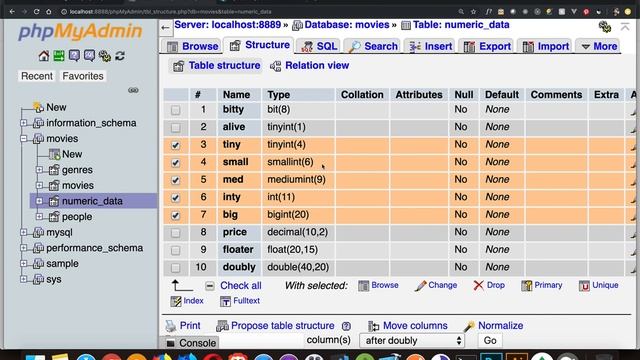Select Recent in navigation panel

tap(37, 76)
